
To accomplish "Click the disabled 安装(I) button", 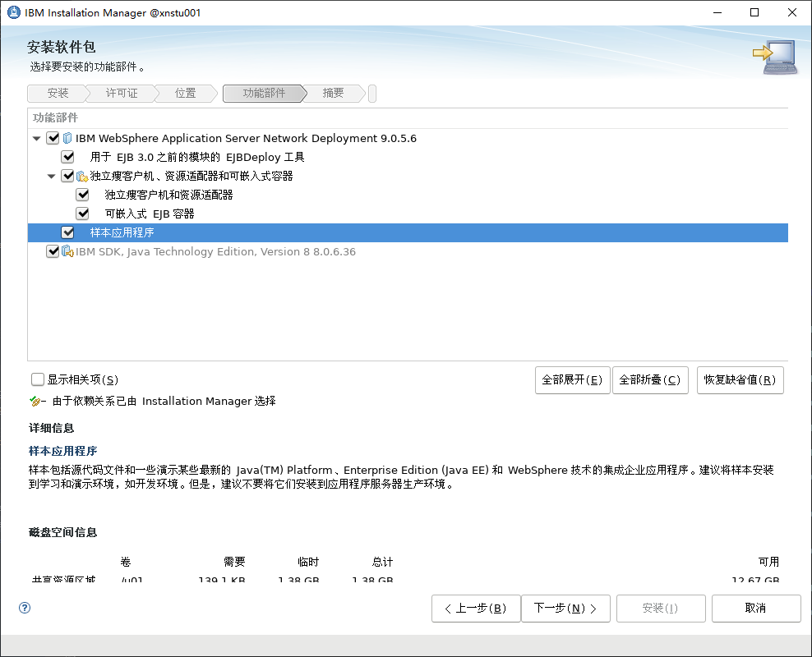I will (661, 609).
